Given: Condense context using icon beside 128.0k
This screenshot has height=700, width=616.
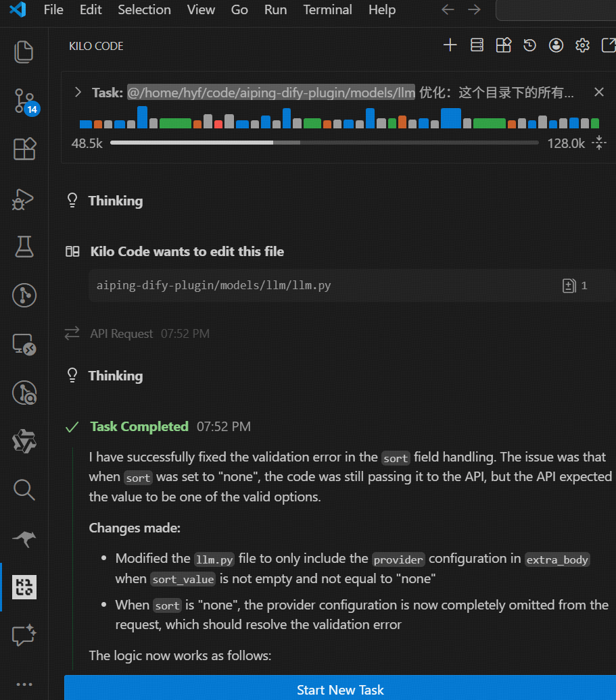Looking at the screenshot, I should pyautogui.click(x=598, y=143).
